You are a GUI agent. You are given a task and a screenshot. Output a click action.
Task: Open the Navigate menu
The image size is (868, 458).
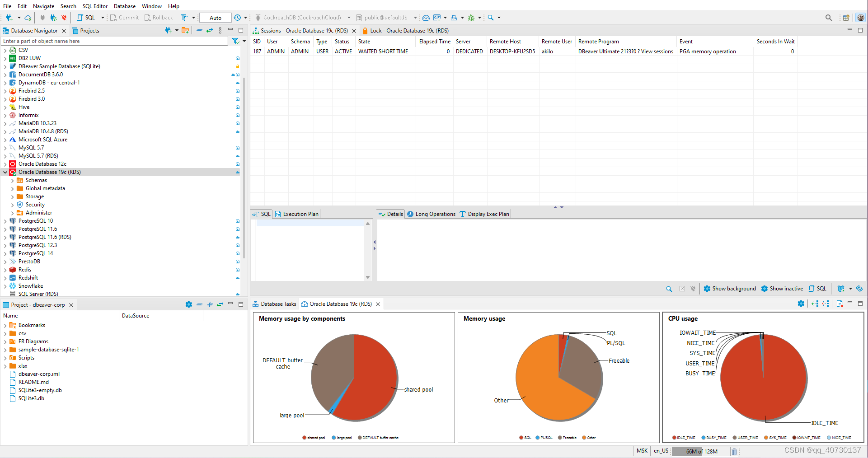tap(43, 6)
